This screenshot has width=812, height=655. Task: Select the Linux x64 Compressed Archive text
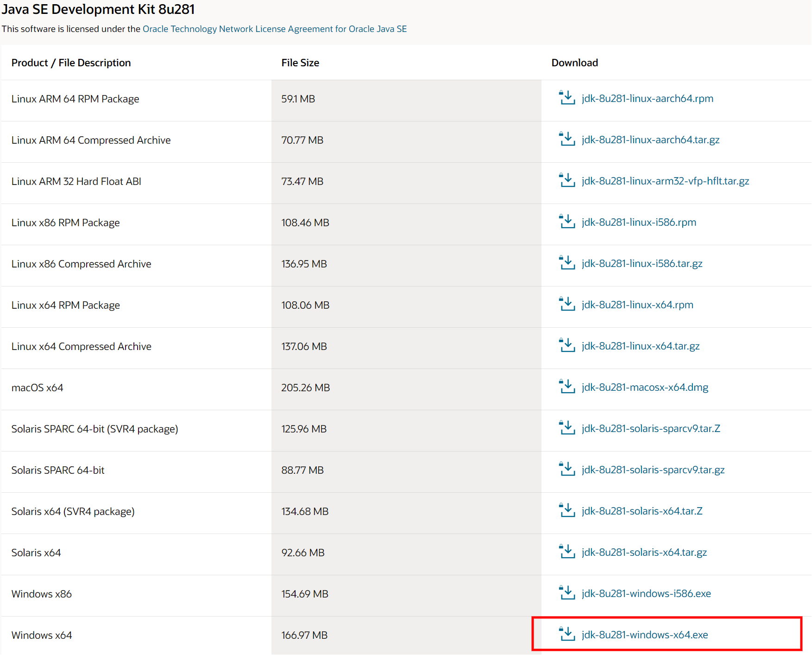coord(81,346)
